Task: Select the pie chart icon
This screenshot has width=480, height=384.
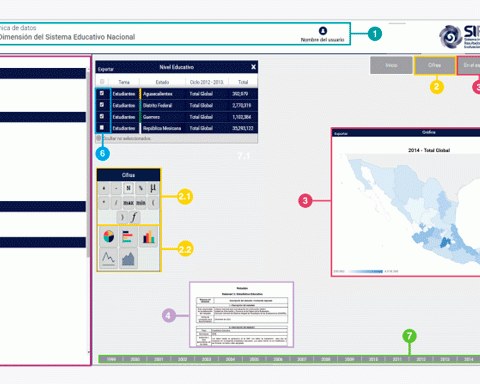Action: pos(109,237)
